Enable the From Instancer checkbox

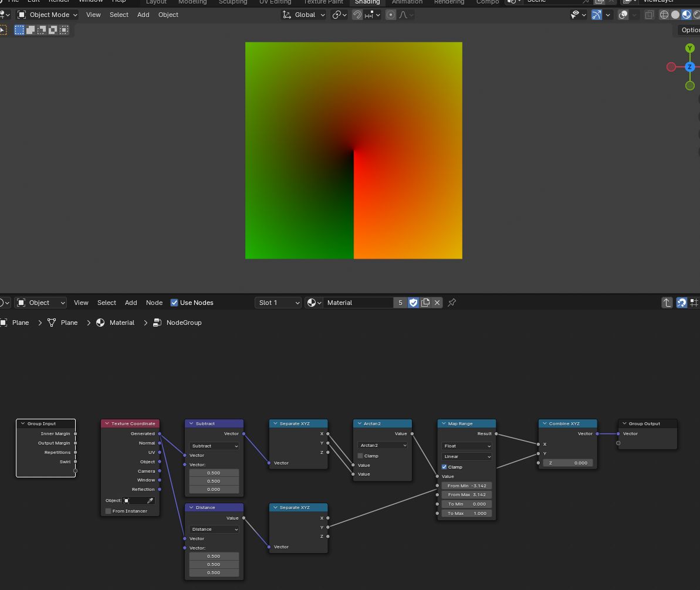[108, 511]
